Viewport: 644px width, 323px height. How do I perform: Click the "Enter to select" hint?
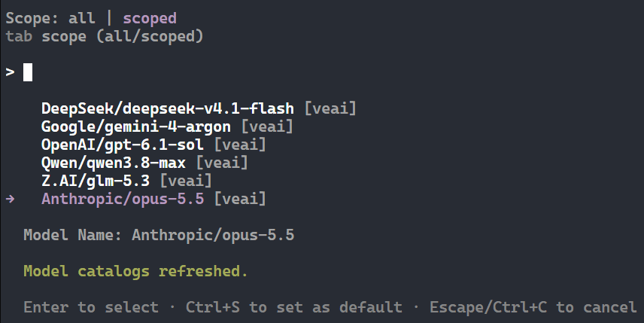(91, 307)
